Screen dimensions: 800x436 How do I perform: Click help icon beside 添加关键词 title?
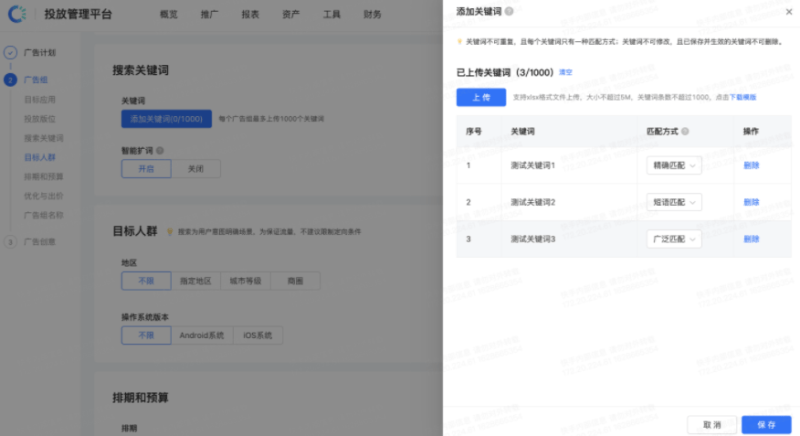pyautogui.click(x=509, y=11)
